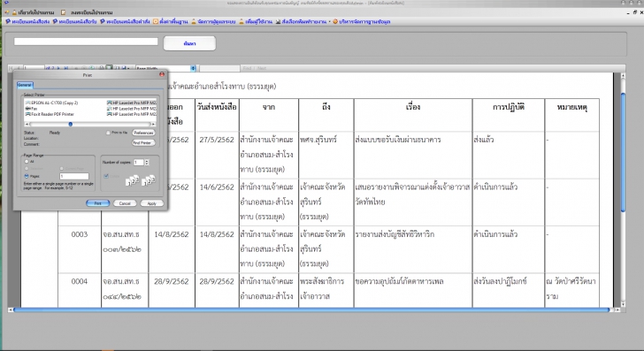The image size is (644, 351).
Task: Click the refresh icon in report toolbar
Action: 93,68
